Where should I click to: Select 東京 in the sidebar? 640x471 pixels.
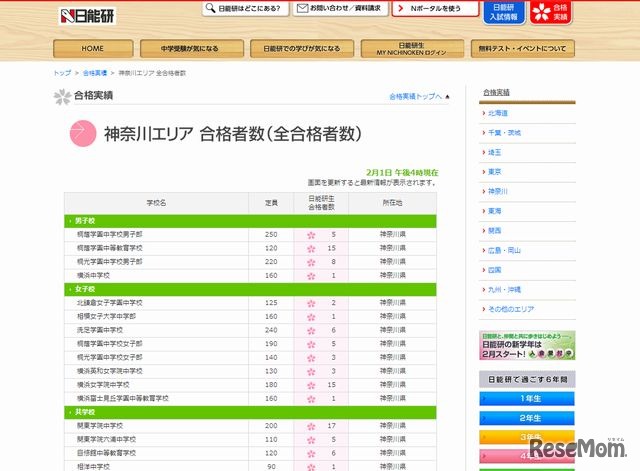(x=494, y=172)
